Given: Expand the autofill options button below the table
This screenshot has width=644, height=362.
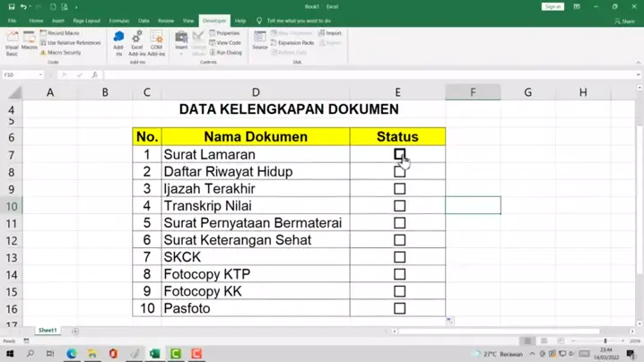Looking at the screenshot, I should coord(450,321).
